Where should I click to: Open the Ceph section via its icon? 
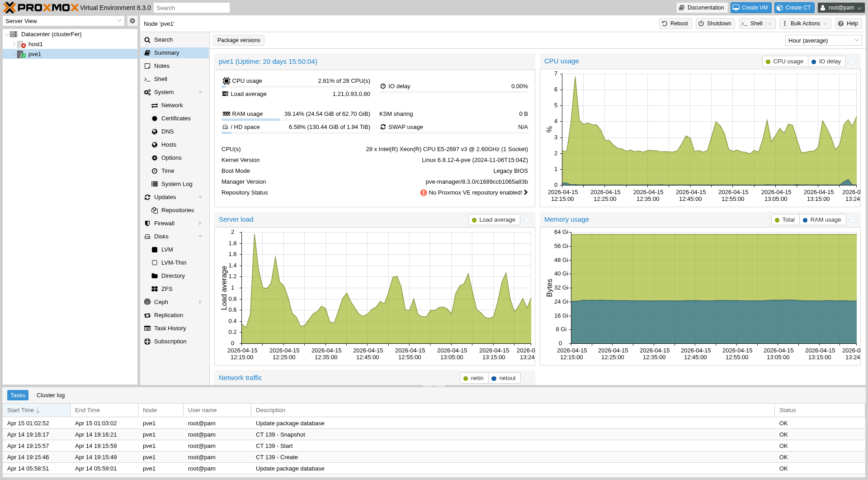point(147,302)
